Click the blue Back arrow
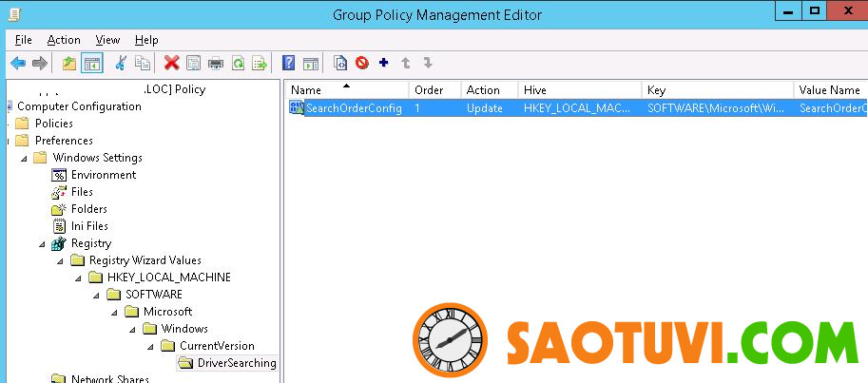 coord(18,64)
